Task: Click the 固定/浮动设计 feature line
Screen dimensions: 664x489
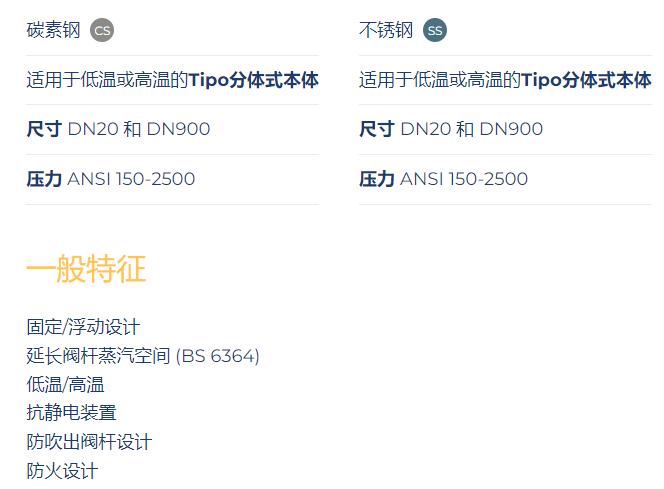Action: 83,327
